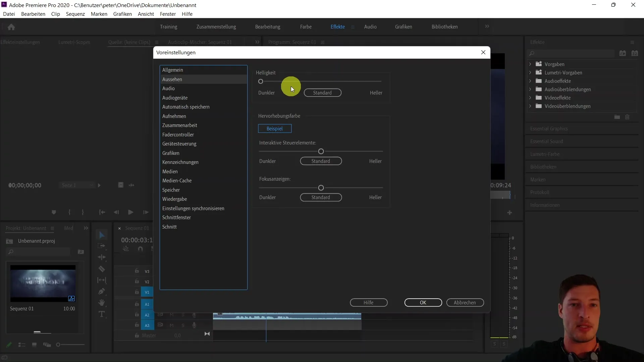644x362 pixels.
Task: Click the Helligkeit slider handle
Action: coord(261,81)
